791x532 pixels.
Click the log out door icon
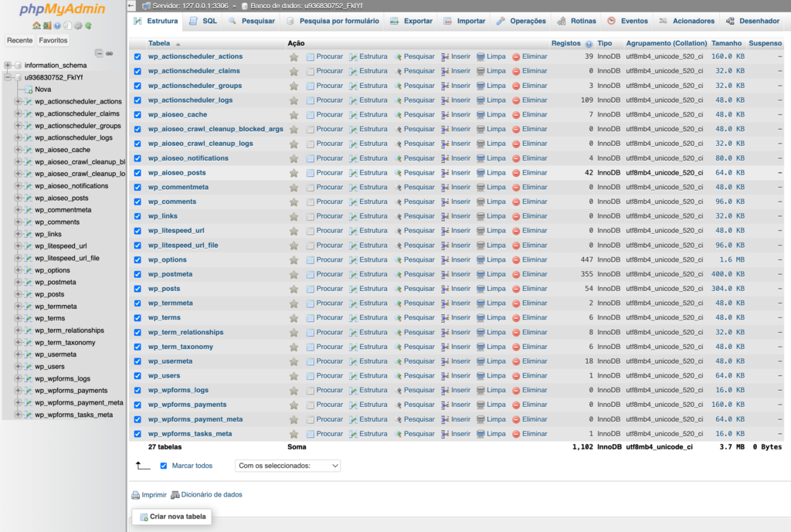[47, 25]
